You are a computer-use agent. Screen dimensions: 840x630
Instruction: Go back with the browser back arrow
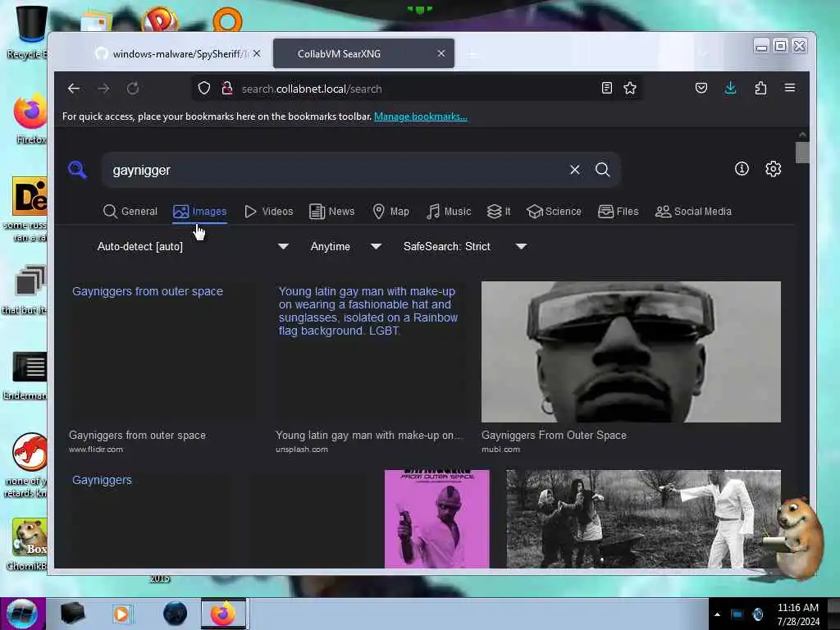click(74, 89)
